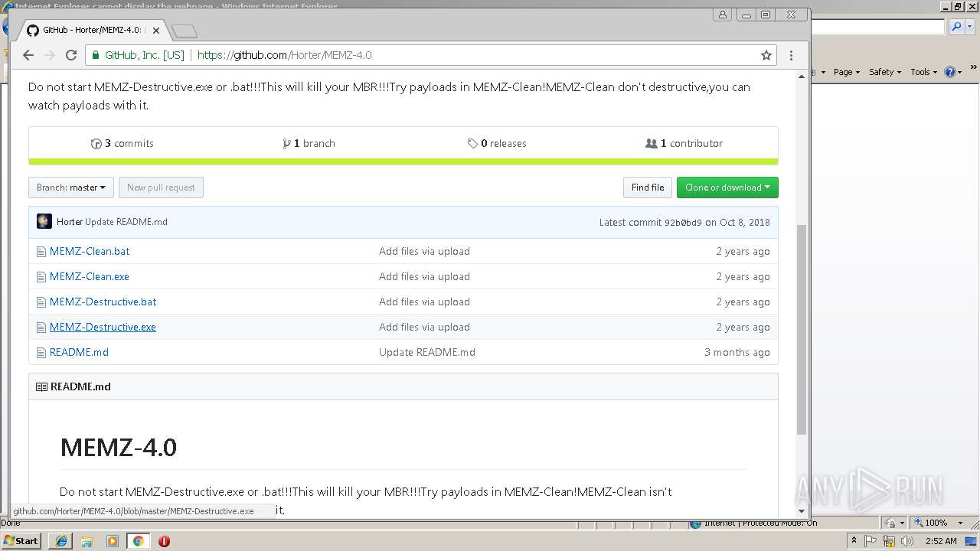Click the contributors people icon
This screenshot has height=551, width=980.
652,143
